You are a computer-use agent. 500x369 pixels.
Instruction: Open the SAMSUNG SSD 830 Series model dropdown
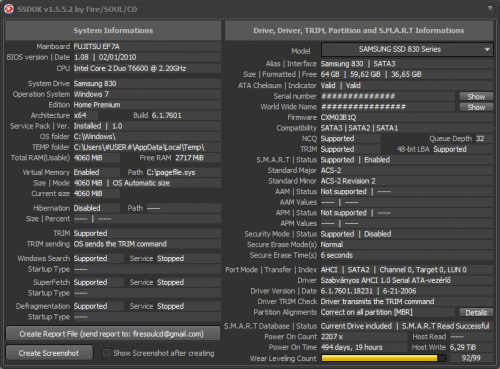pos(407,50)
